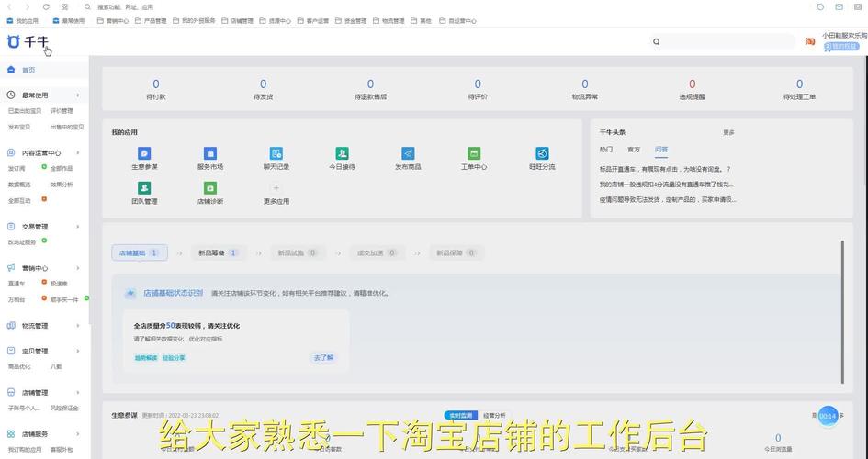Click the panel's vertical scrollbar
The width and height of the screenshot is (868, 459).
pos(842,312)
